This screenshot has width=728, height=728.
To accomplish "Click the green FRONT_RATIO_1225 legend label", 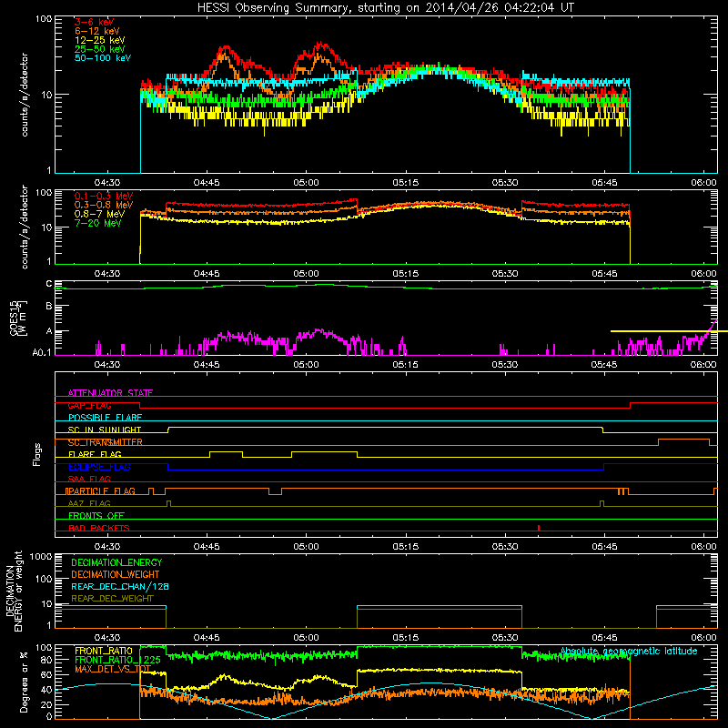I will tap(118, 661).
